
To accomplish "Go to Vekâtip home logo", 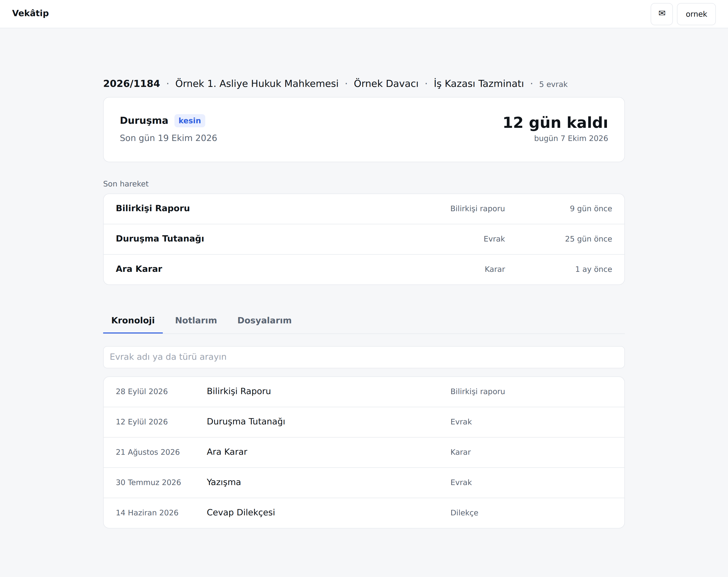I will pyautogui.click(x=30, y=13).
